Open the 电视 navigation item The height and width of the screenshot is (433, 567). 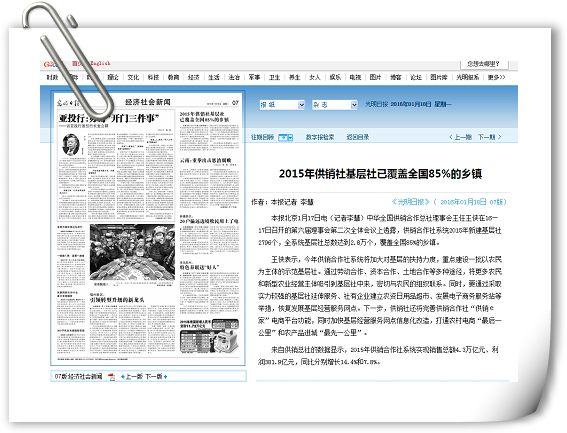[x=355, y=77]
